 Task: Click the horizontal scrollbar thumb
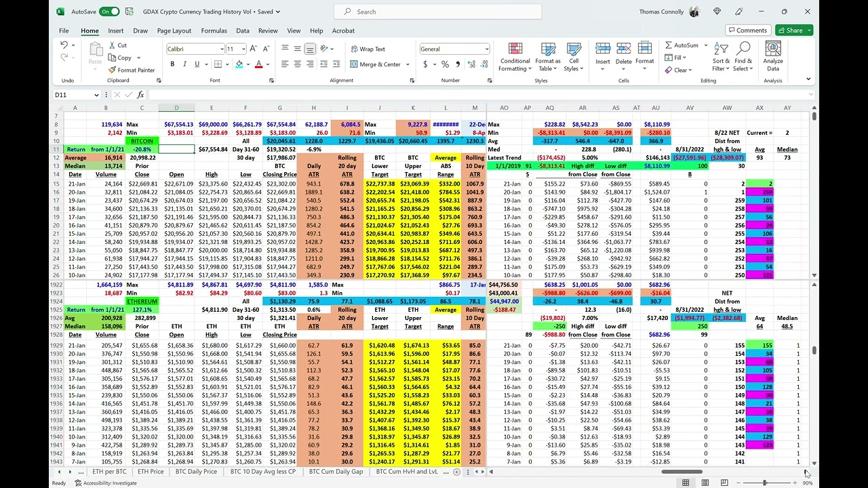pyautogui.click(x=682, y=472)
